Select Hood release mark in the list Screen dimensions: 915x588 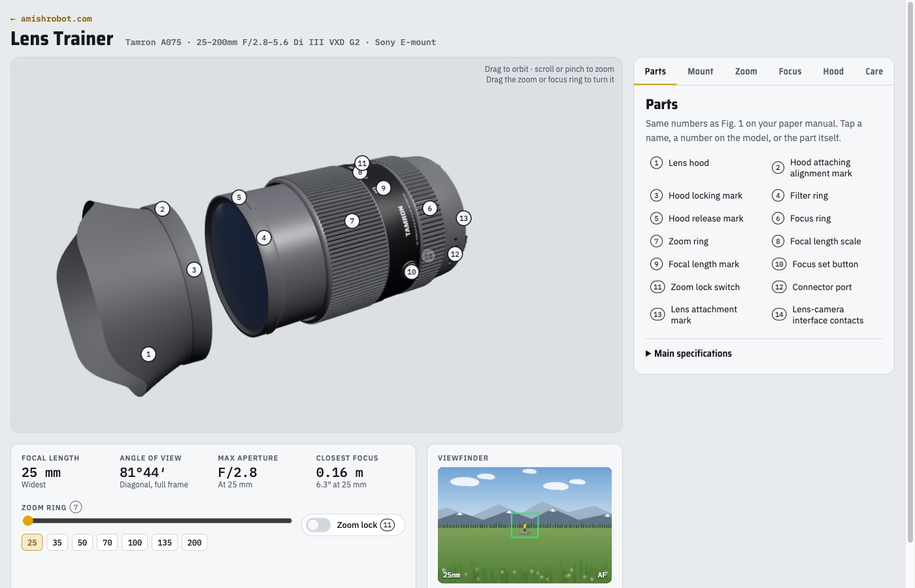(706, 218)
